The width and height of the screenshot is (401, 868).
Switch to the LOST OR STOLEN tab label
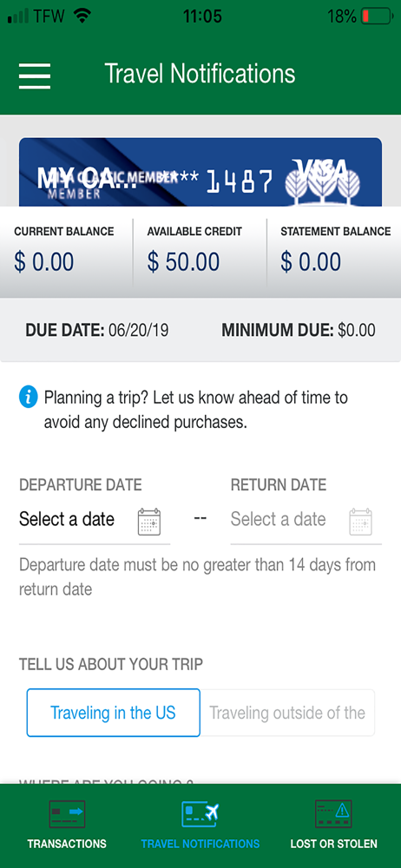[334, 845]
